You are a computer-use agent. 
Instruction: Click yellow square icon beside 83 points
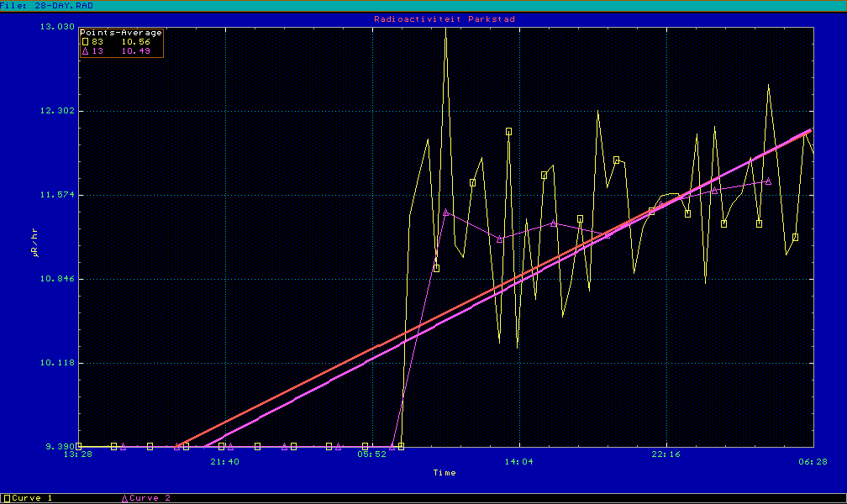click(x=85, y=41)
